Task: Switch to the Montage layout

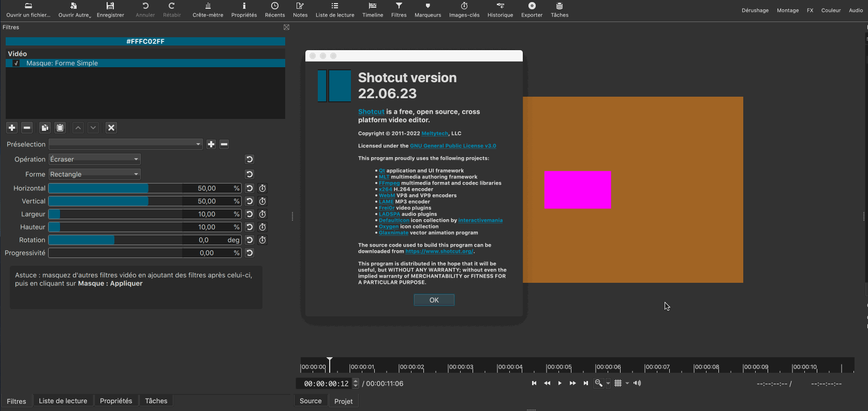Action: pyautogui.click(x=788, y=10)
